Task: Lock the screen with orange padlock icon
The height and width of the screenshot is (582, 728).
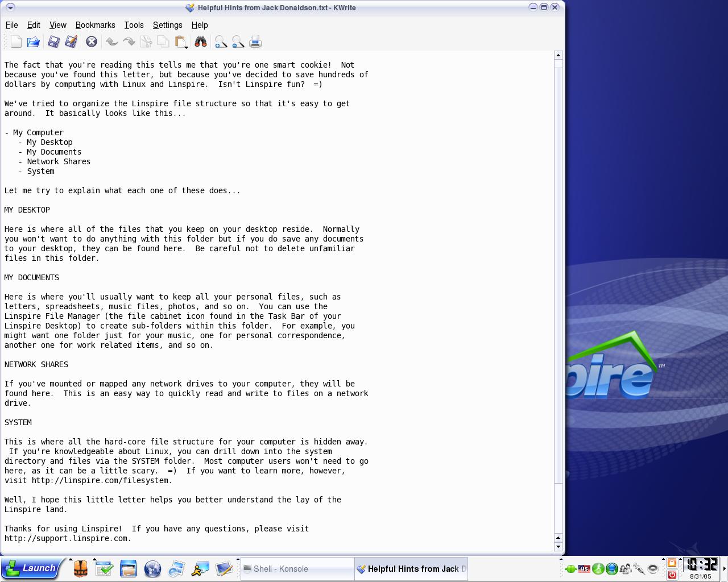Action: click(x=672, y=563)
